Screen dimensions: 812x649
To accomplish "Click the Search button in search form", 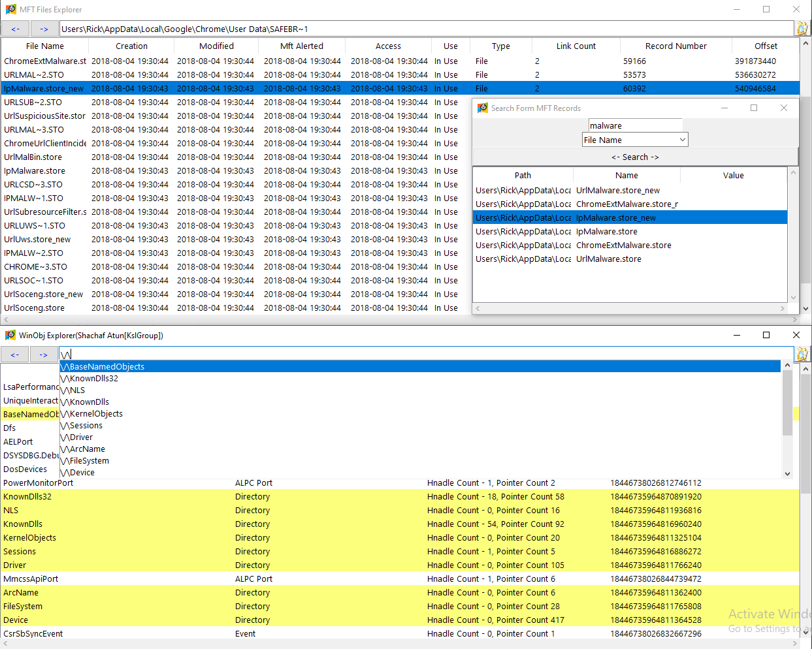I will tap(635, 157).
